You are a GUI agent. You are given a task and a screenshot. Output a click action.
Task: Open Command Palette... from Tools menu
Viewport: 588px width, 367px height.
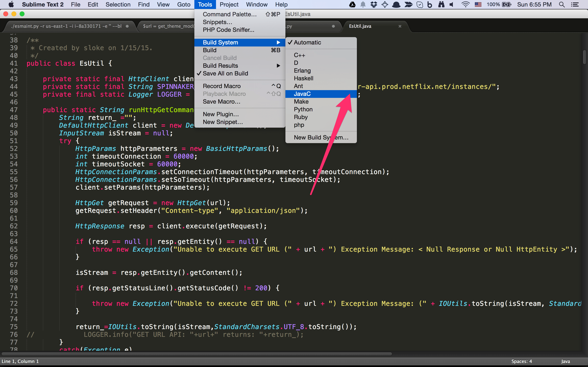coord(229,14)
